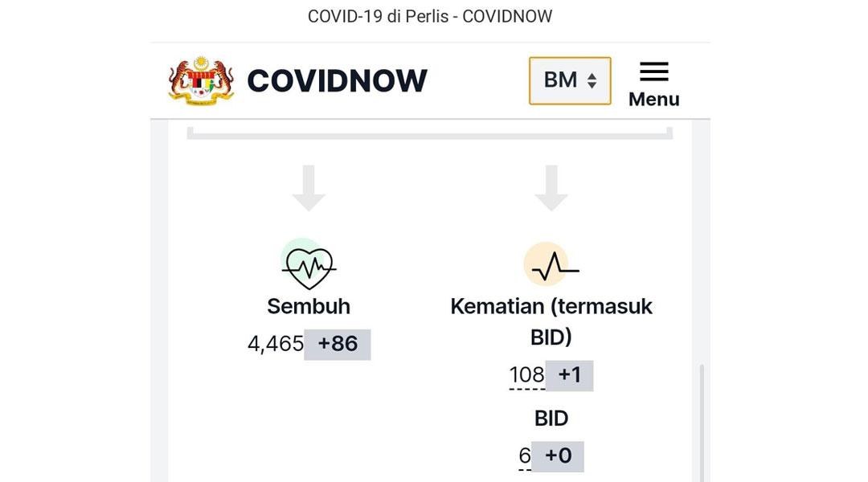Click the Kematian pulse line icon

coord(551,264)
